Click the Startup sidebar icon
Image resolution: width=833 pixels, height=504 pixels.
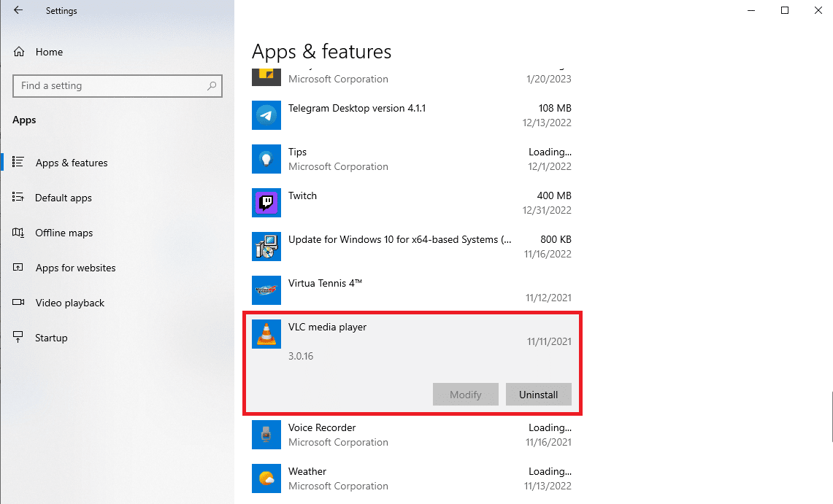point(18,337)
